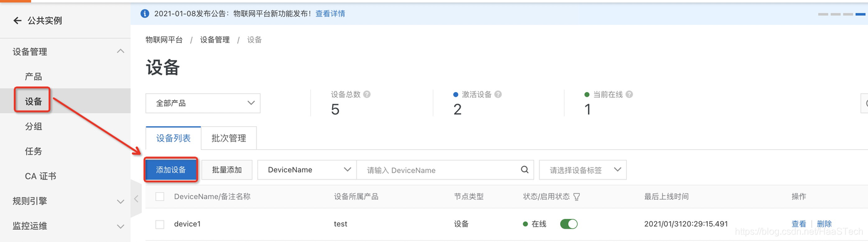This screenshot has width=868, height=242.
Task: Collapse the sidebar with the handle arrow
Action: 137,199
